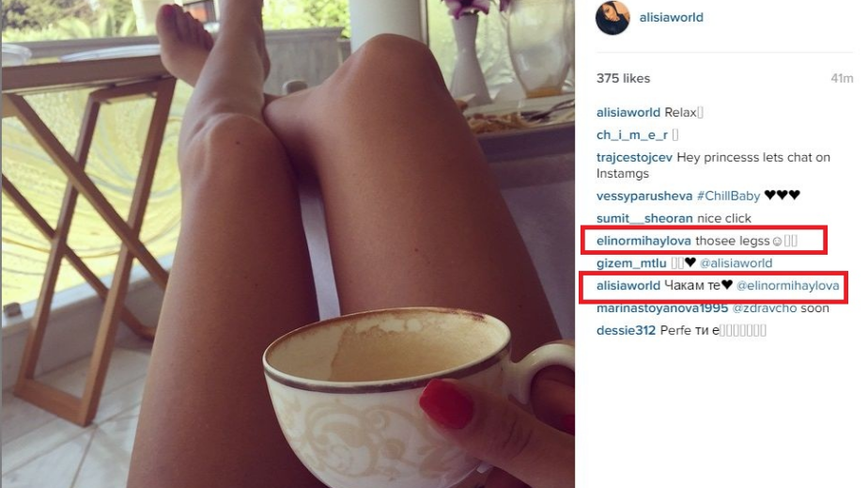Click alisiaworld in Чакам те reply
The image size is (868, 488).
[x=628, y=286]
